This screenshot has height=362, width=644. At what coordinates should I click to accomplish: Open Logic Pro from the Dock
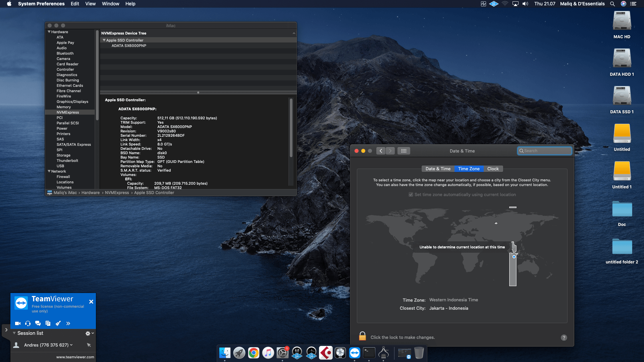340,353
